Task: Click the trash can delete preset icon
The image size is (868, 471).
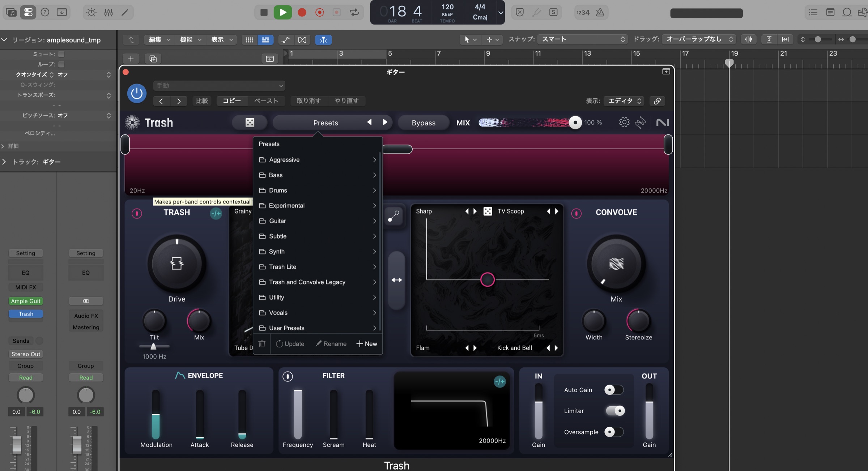Action: 262,344
